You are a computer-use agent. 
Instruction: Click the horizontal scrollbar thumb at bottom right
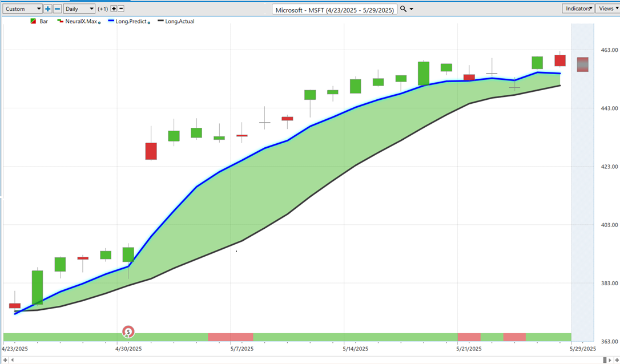605,360
